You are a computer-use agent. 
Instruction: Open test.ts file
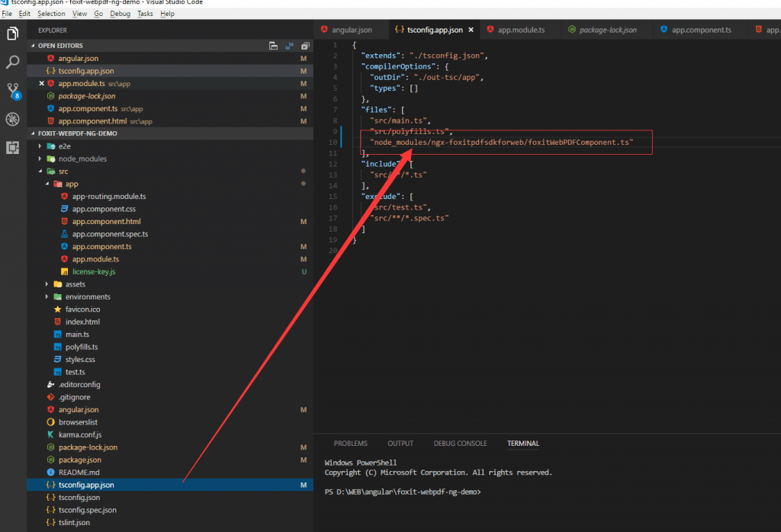[170, 372]
